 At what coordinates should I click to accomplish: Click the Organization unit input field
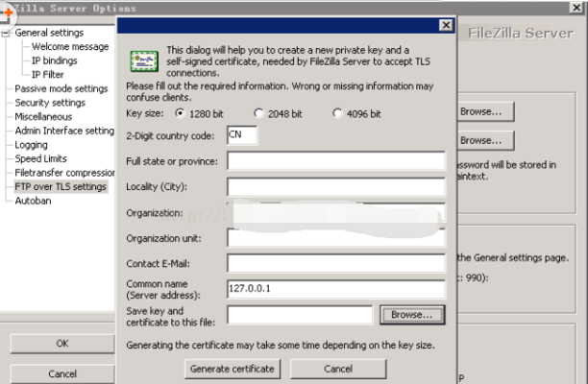[x=336, y=238]
